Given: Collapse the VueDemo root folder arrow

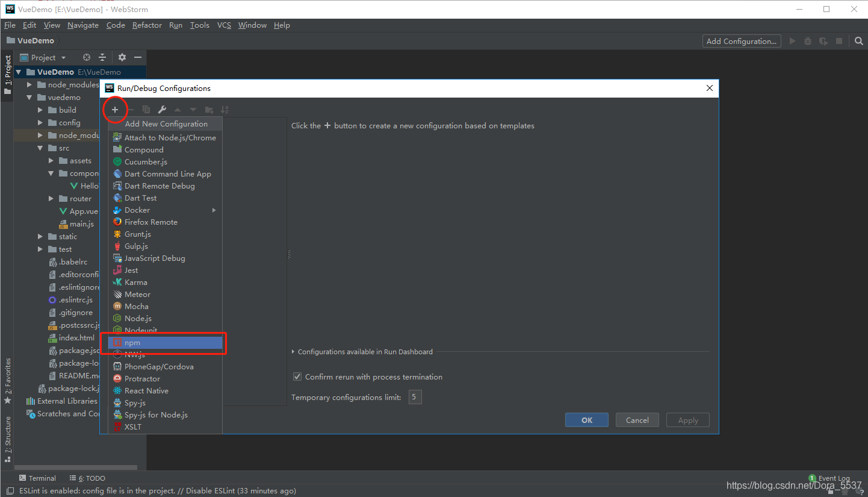Looking at the screenshot, I should (x=19, y=72).
